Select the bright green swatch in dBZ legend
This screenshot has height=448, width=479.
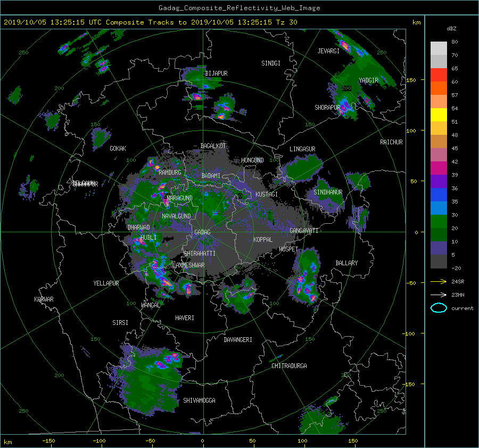point(439,222)
